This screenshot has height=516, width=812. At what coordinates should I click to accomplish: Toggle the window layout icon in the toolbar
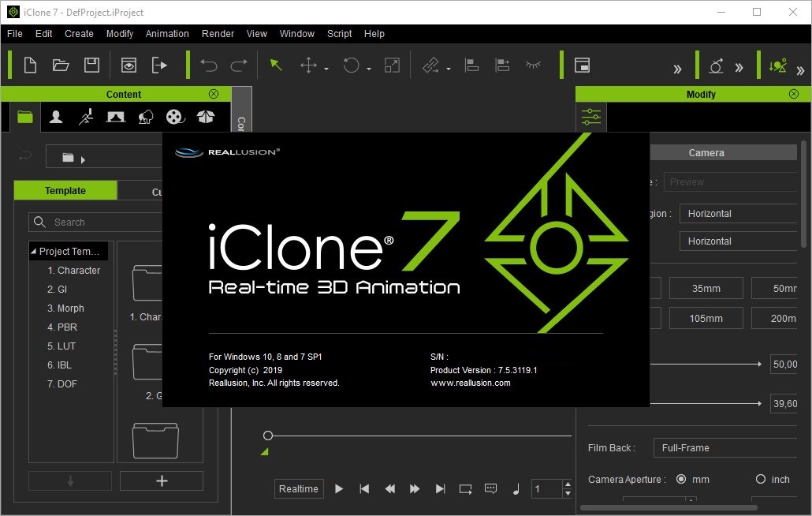click(582, 65)
